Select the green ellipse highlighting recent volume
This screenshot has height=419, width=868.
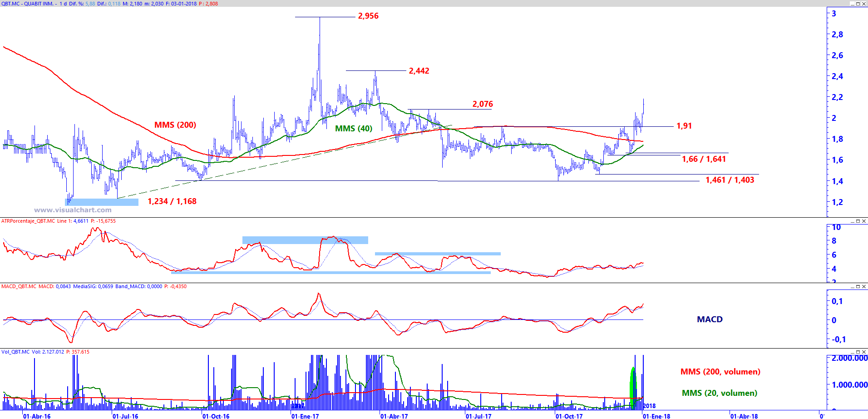633,388
